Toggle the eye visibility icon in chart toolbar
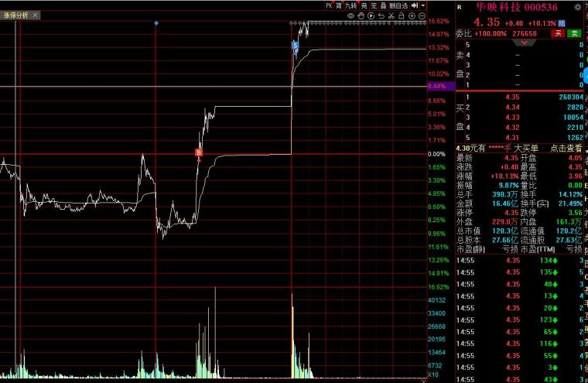 tap(350, 15)
